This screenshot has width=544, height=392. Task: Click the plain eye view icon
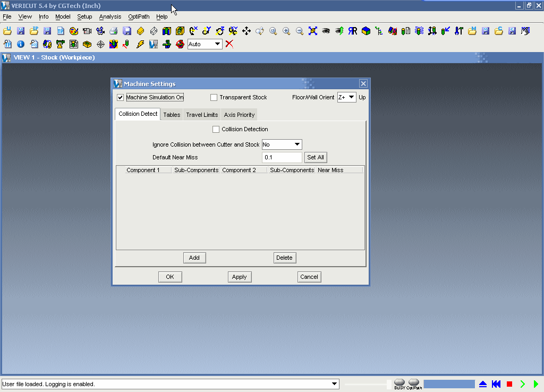click(326, 31)
